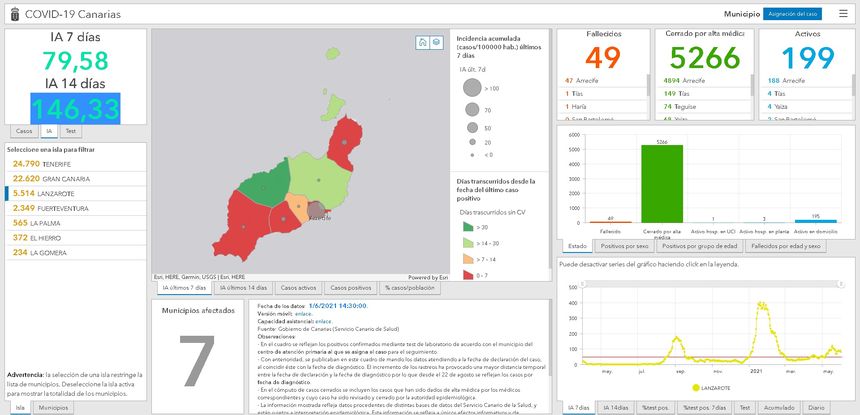860x415 pixels.
Task: Click the Asignación del caso button
Action: (793, 14)
